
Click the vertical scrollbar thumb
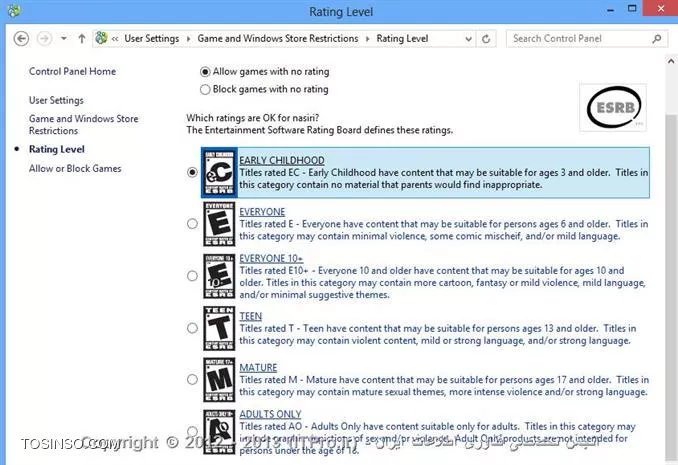point(671,287)
